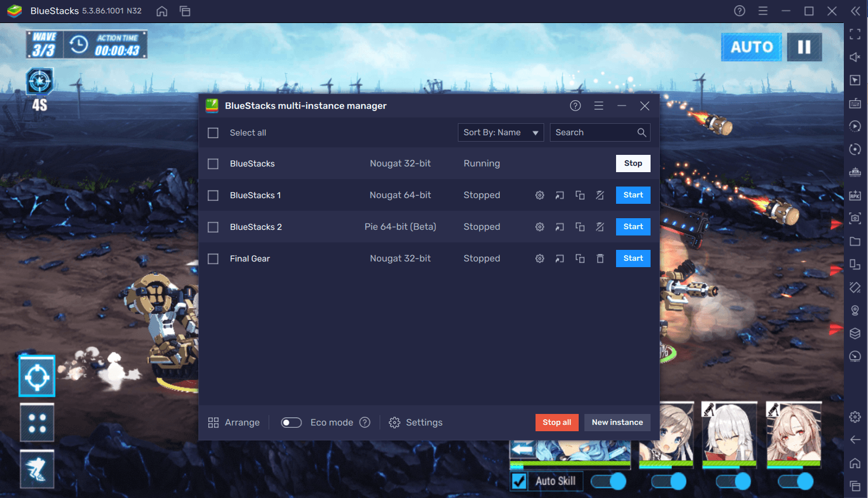Stop the running BlueStacks instance
Image resolution: width=868 pixels, height=498 pixels.
[x=633, y=164]
